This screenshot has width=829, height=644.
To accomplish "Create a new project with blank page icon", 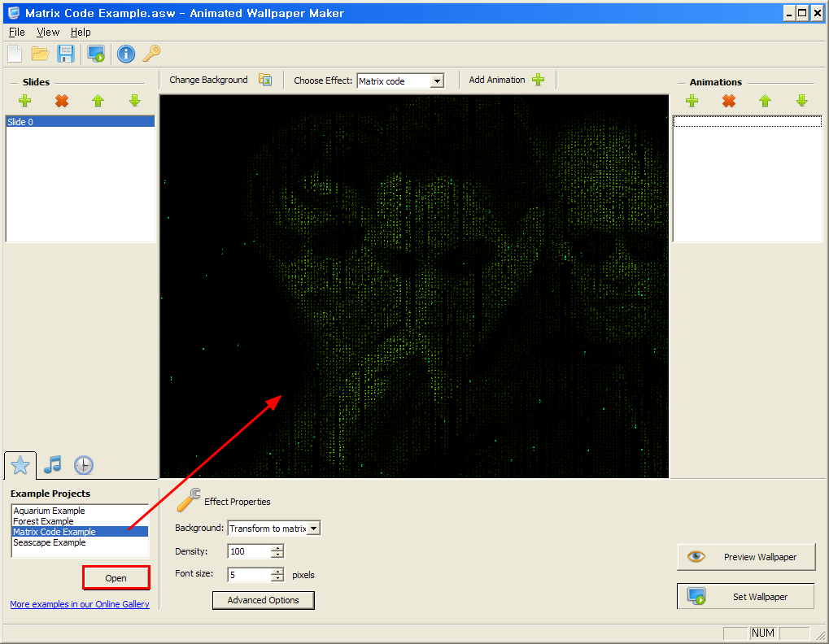I will 15,54.
